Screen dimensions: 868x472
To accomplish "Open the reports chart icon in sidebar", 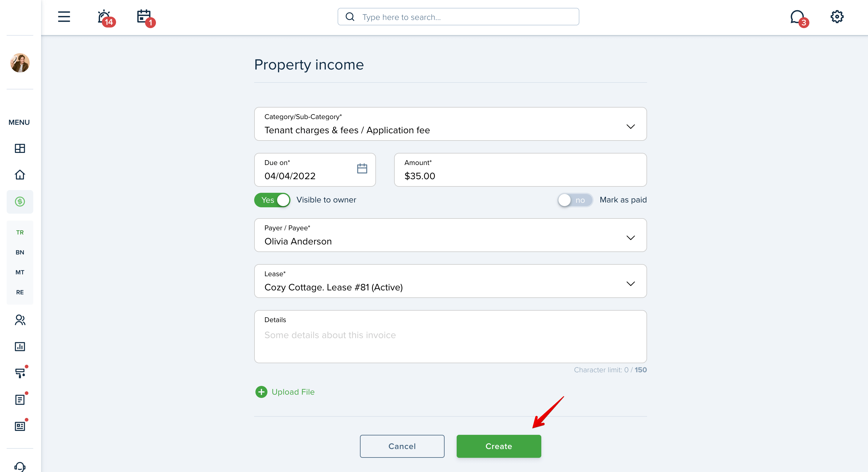I will (20, 346).
